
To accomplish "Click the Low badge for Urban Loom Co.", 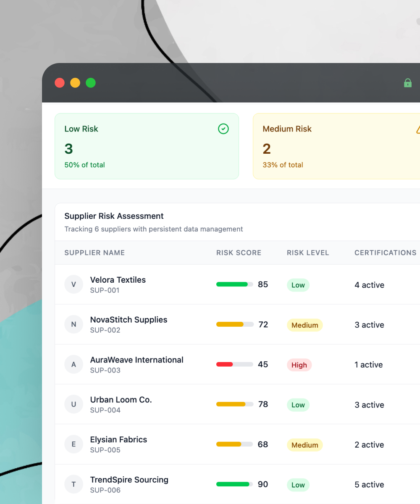I will pyautogui.click(x=298, y=405).
